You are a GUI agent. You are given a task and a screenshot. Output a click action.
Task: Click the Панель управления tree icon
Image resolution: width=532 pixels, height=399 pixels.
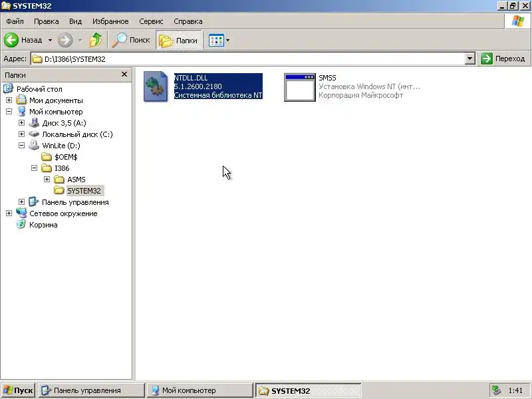[x=34, y=202]
